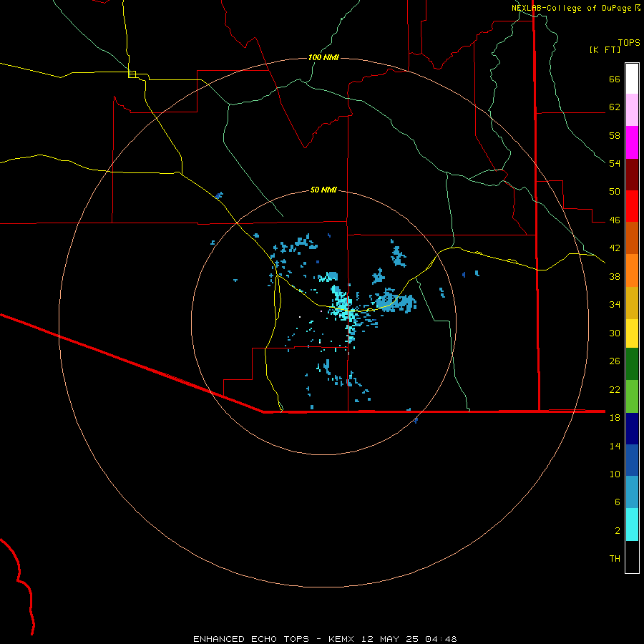Click the cyan legend color segment
This screenshot has height=644, width=644.
coord(632,525)
